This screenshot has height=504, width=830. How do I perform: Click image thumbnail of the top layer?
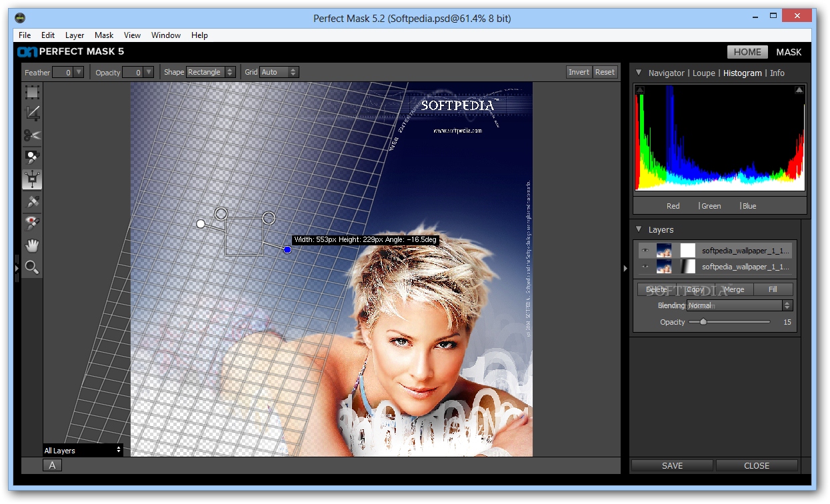[664, 250]
